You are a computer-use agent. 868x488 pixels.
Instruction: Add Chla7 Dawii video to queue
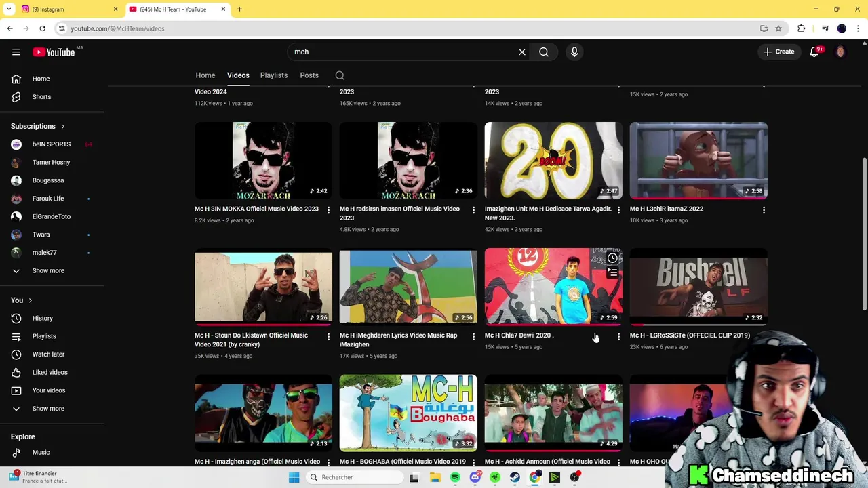(x=612, y=272)
